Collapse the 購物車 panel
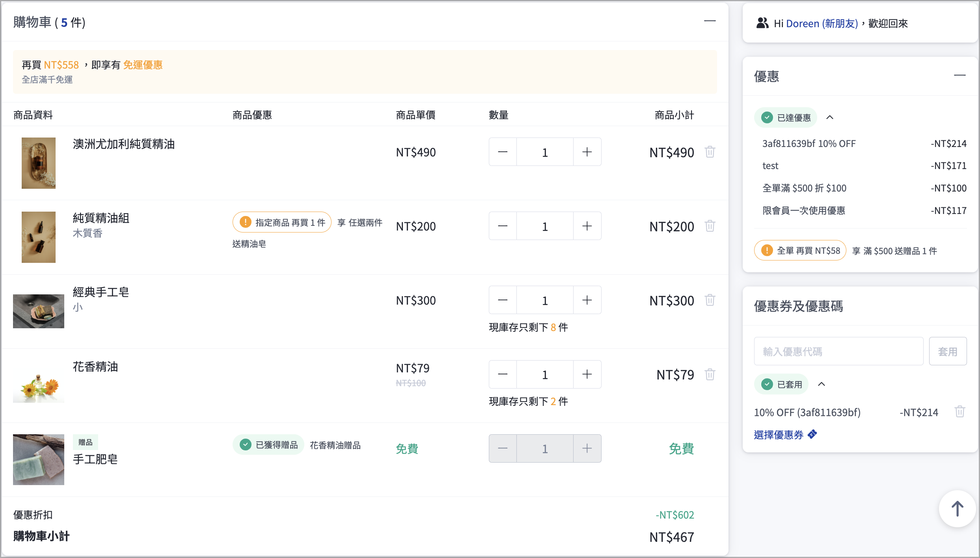 [x=710, y=21]
